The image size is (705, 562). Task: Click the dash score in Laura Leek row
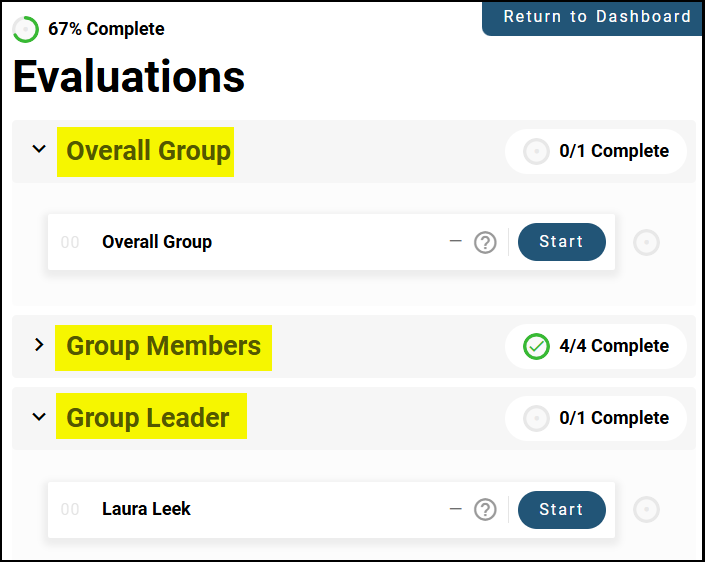click(x=455, y=509)
